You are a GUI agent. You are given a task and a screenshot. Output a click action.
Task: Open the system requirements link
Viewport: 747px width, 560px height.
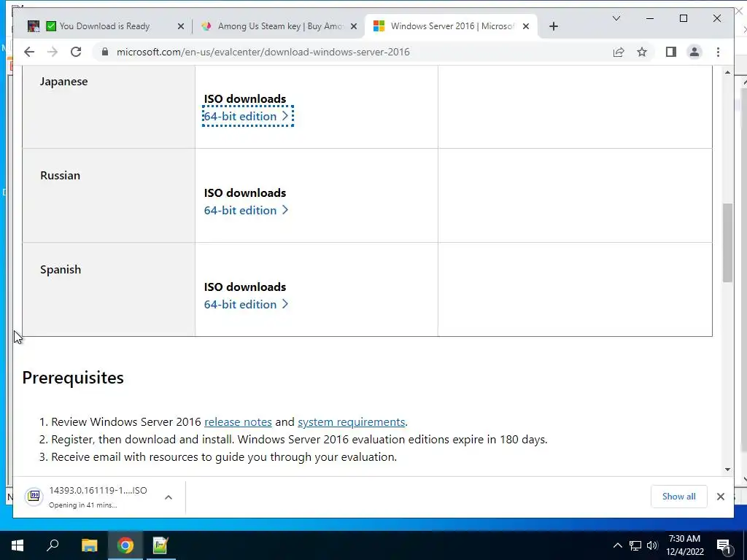point(351,422)
